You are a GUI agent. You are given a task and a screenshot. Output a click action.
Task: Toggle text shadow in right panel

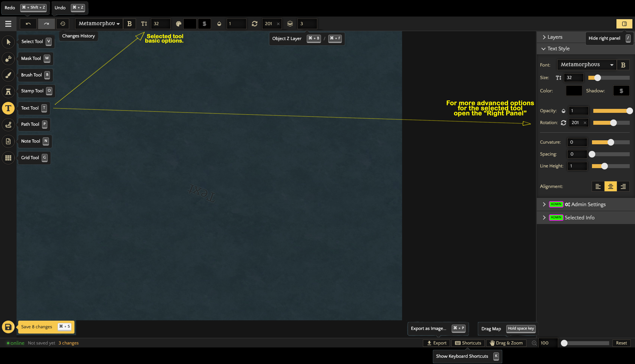(621, 91)
